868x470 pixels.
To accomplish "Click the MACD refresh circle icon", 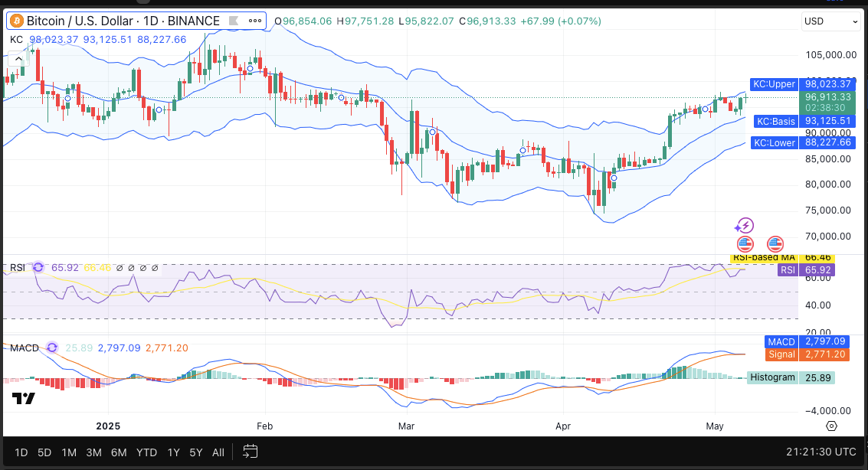I will pos(52,348).
